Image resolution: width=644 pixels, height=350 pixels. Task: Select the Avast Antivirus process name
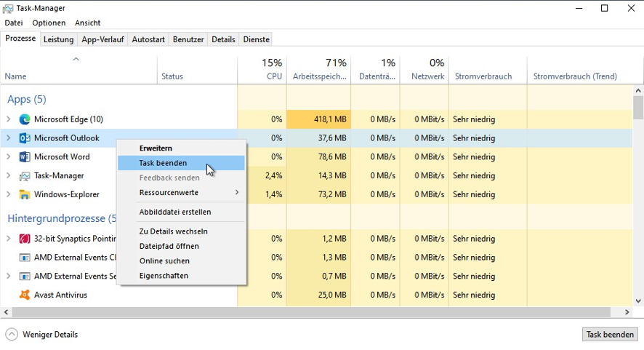point(61,295)
